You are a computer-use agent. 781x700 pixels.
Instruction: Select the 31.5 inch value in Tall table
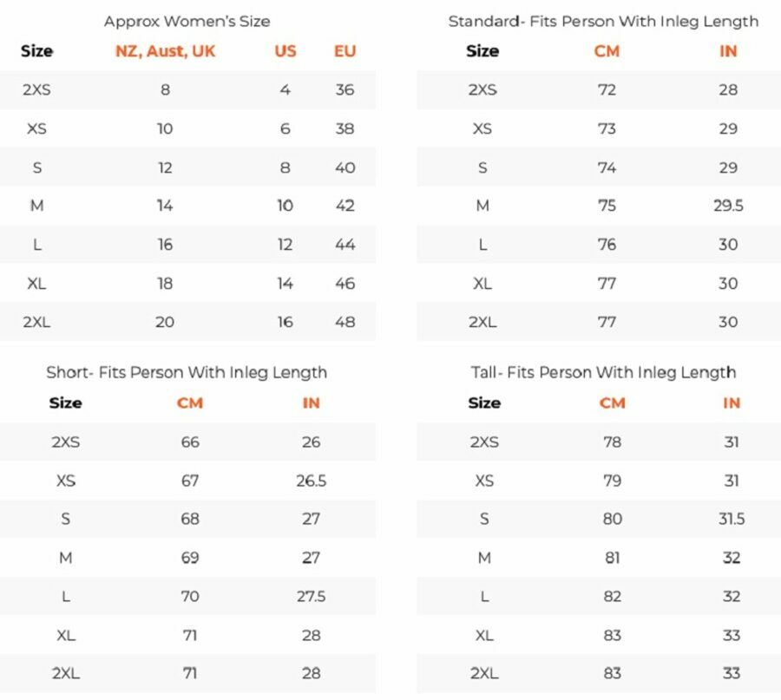click(x=731, y=519)
